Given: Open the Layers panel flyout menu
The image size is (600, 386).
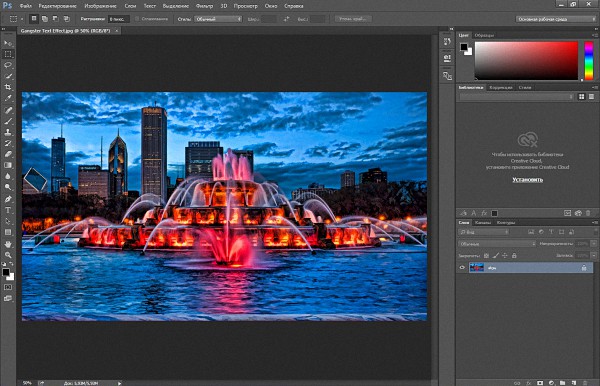Looking at the screenshot, I should [595, 222].
